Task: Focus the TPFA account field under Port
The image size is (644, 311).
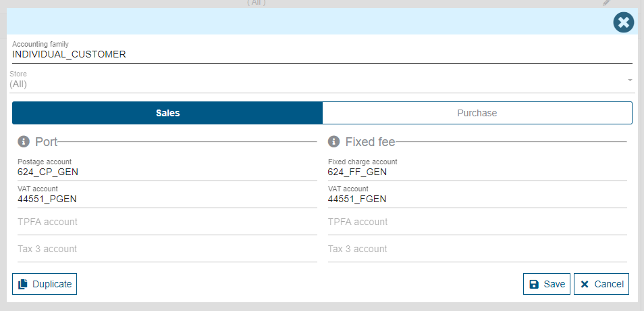Action: (x=167, y=222)
